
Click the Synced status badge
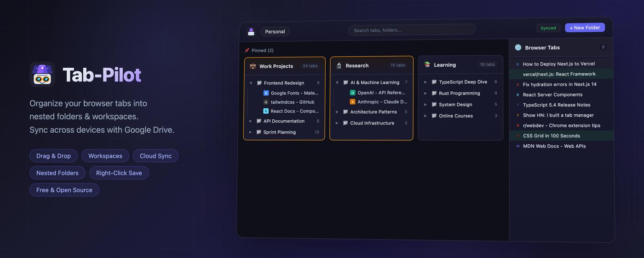548,28
